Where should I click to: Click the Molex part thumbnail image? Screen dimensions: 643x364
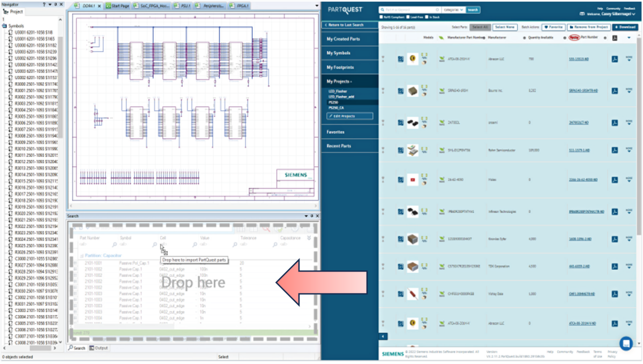(x=413, y=180)
